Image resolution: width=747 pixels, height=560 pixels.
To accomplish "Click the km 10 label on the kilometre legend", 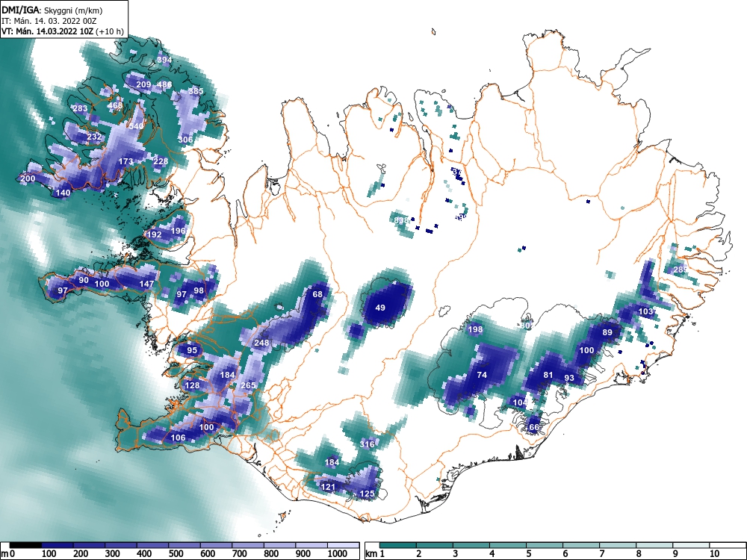I will coord(714,554).
